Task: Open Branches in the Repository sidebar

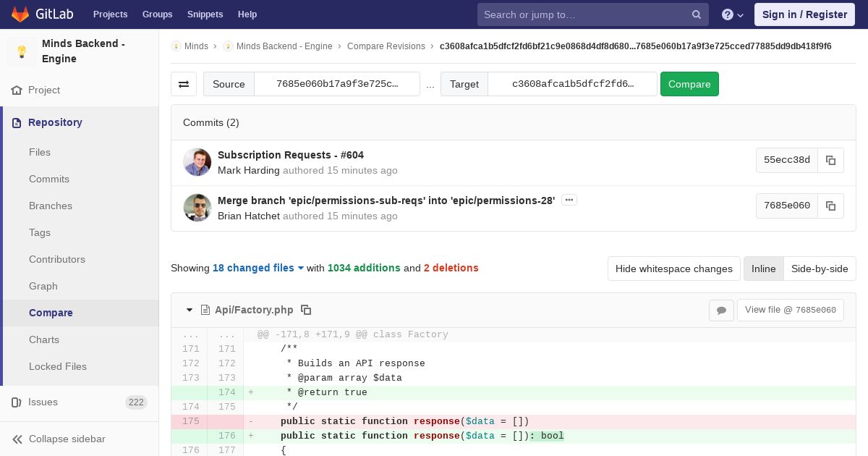Action: 51,206
